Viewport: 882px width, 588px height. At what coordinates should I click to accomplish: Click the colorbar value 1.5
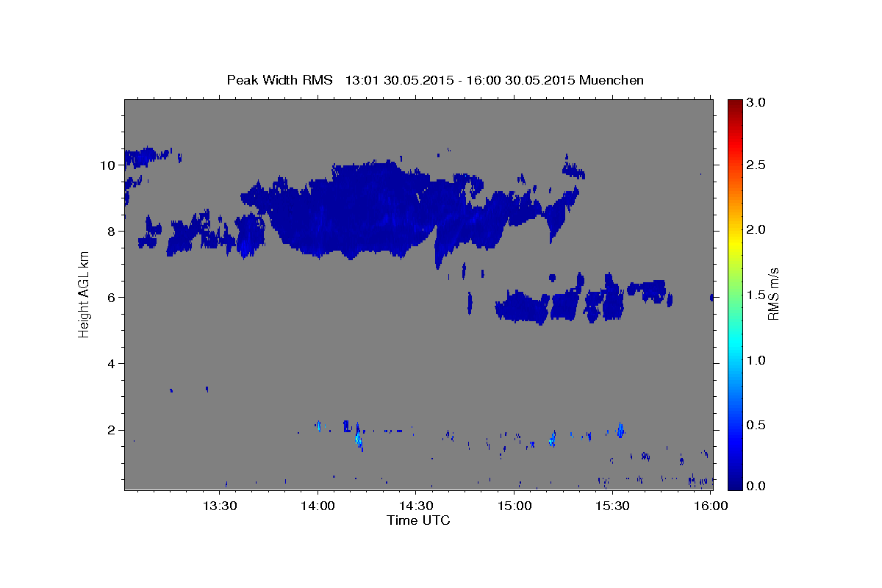point(757,295)
